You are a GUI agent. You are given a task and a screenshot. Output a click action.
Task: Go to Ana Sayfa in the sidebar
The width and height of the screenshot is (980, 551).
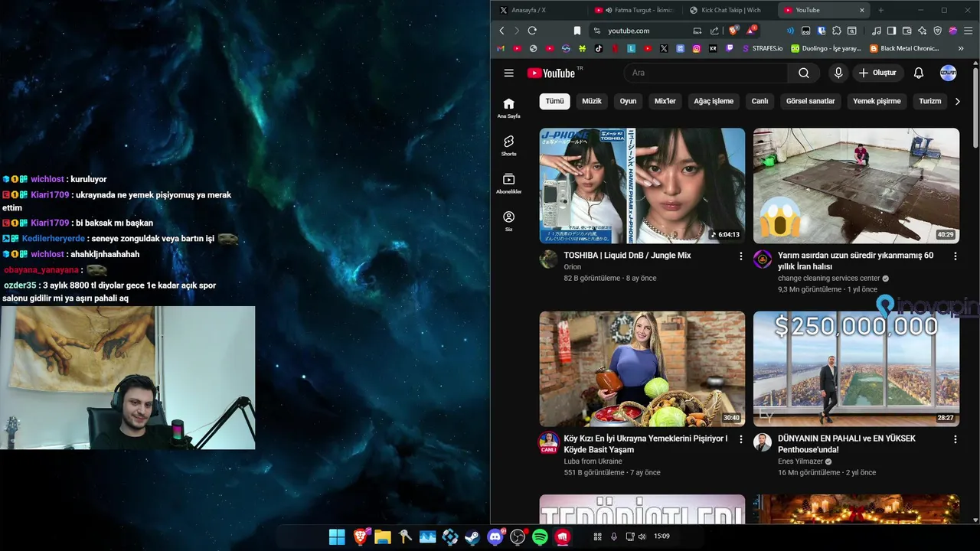pos(508,108)
